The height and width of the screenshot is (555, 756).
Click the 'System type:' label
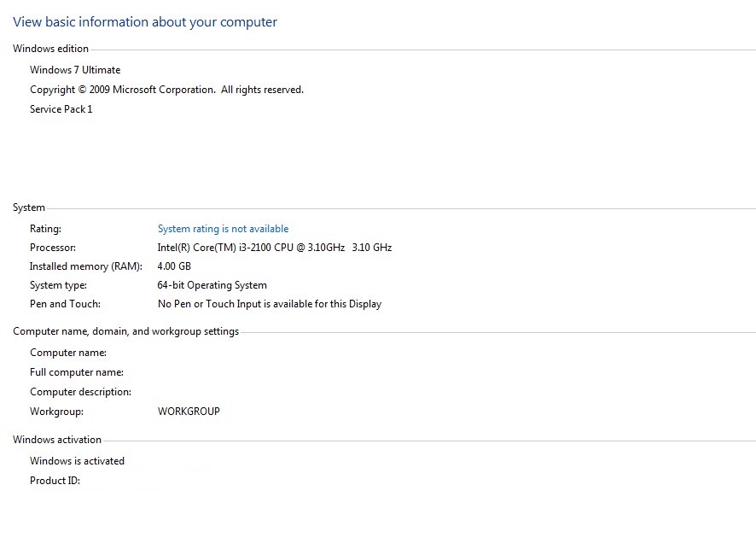tap(58, 285)
